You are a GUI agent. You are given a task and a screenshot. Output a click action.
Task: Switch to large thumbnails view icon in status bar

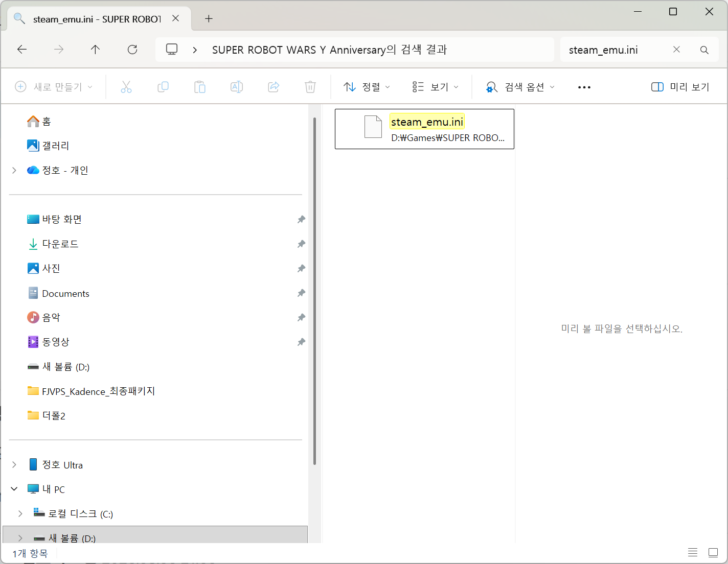(x=713, y=552)
